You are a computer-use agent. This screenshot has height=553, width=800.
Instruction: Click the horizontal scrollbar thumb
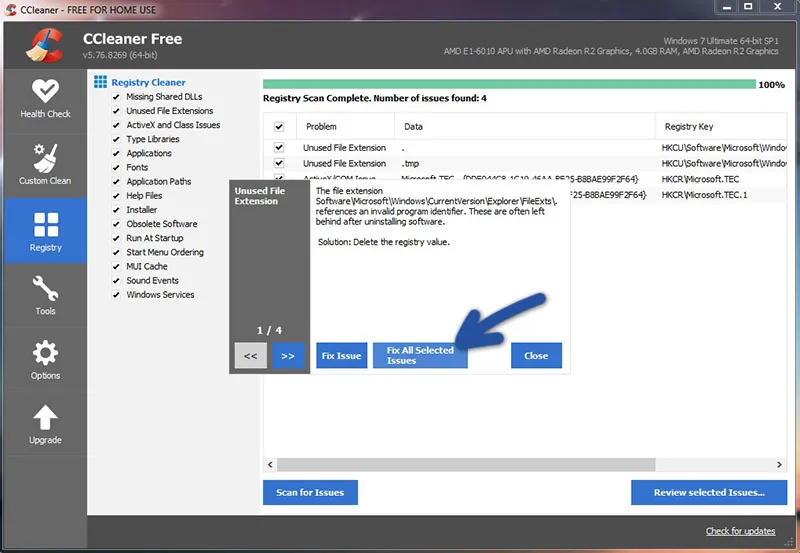[466, 464]
